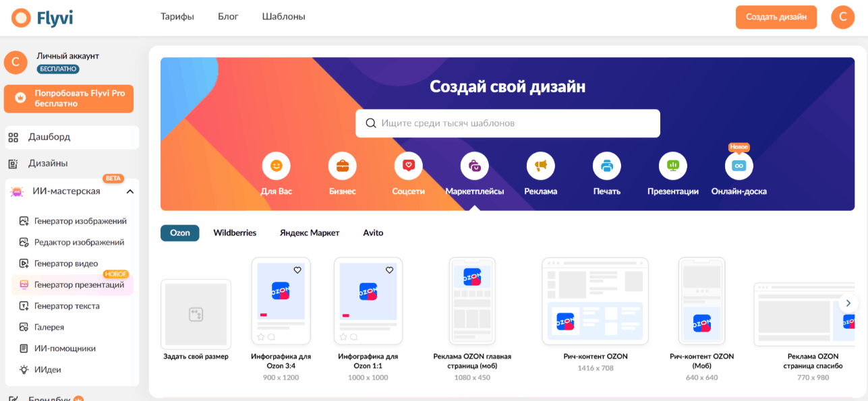Open ИИ-помощники in sidebar
The height and width of the screenshot is (401, 868).
click(65, 348)
